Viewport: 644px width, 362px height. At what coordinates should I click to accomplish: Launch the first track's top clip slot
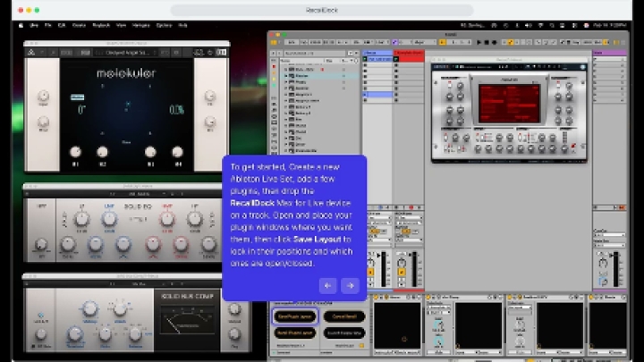tap(365, 59)
